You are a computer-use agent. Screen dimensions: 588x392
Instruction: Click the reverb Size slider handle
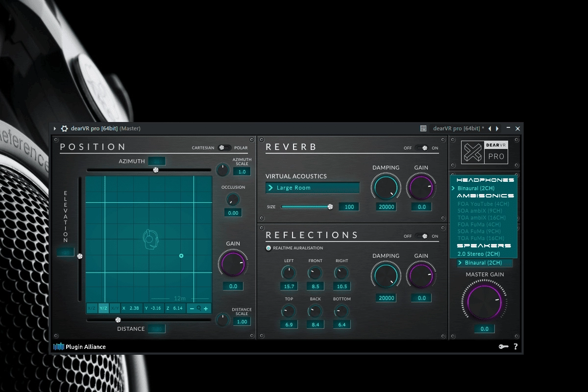click(330, 207)
